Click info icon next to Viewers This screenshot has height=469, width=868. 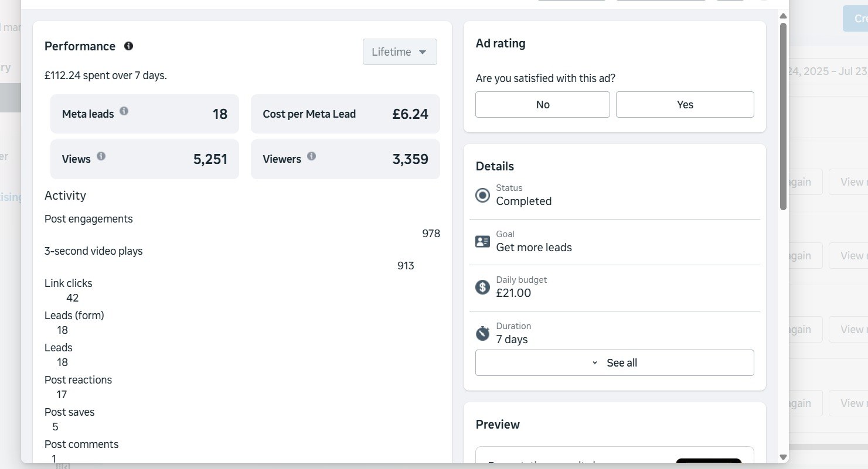[x=311, y=156]
